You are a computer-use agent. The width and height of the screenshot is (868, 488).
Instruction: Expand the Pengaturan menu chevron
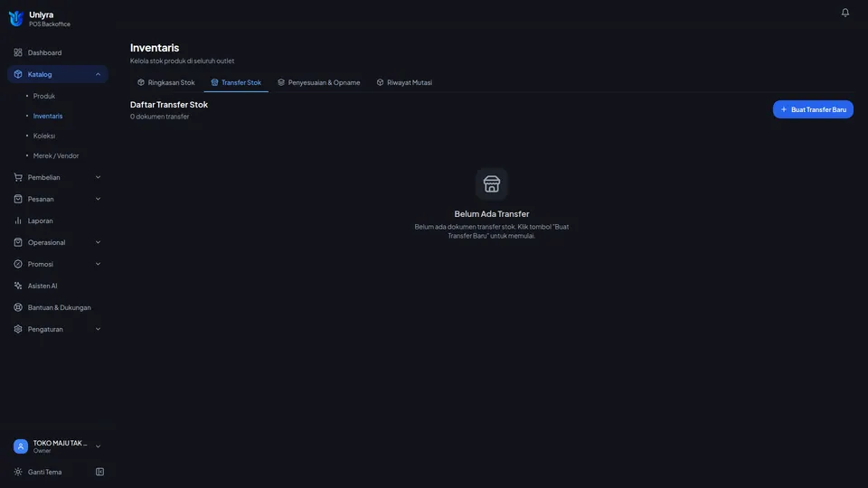98,329
